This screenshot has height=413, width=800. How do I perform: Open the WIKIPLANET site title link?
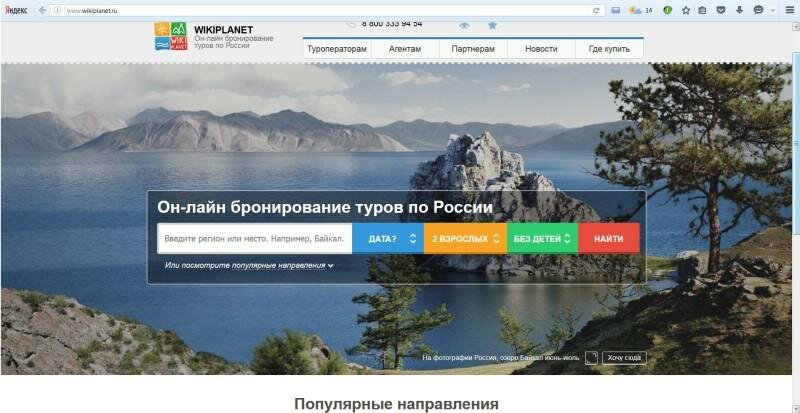(223, 30)
